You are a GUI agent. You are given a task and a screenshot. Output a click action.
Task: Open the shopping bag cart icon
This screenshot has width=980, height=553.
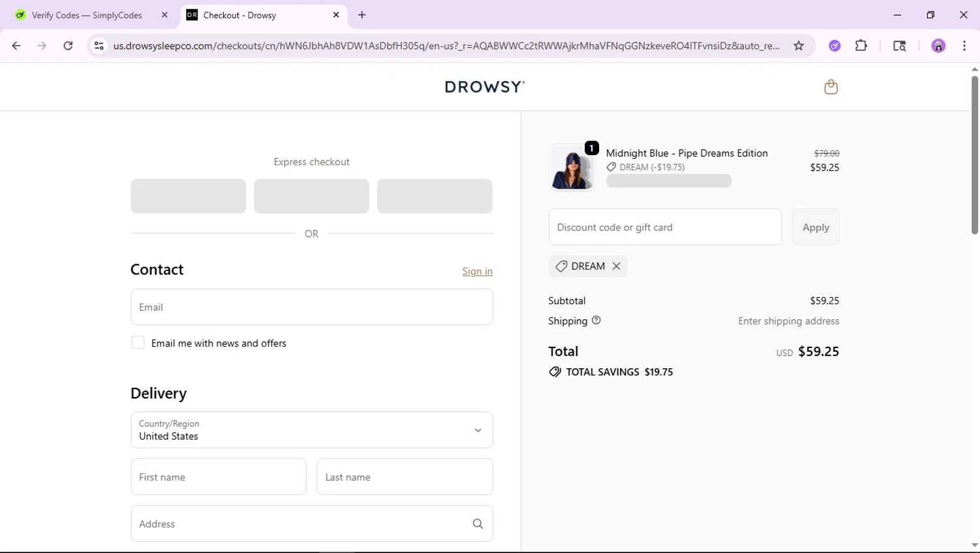point(830,87)
